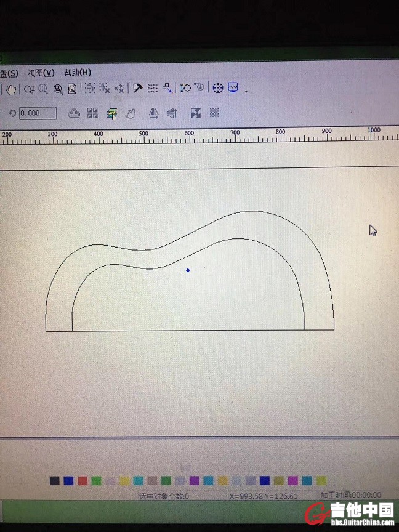Viewport: 399px width, 532px height.
Task: Click the monitor preview icon
Action: tap(233, 87)
